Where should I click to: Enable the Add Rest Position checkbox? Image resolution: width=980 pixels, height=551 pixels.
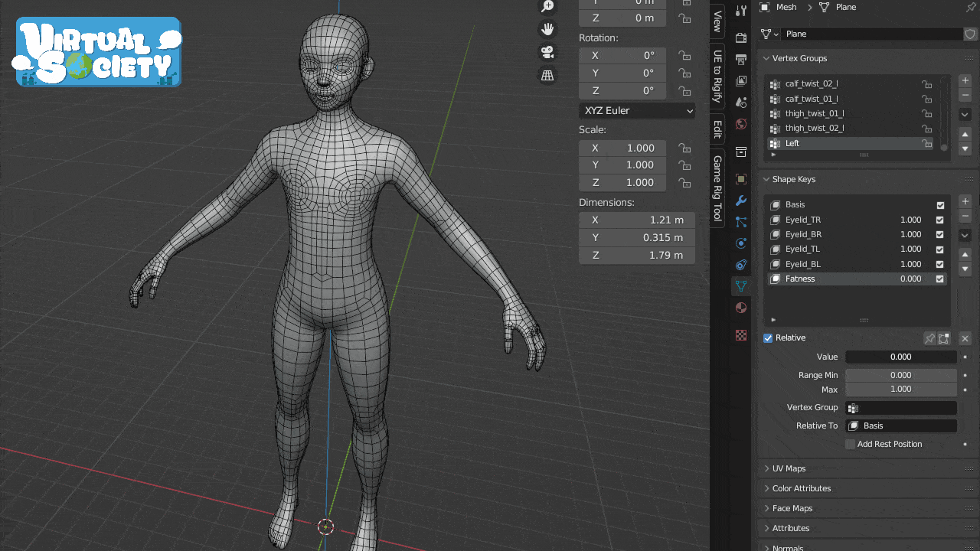(x=850, y=445)
